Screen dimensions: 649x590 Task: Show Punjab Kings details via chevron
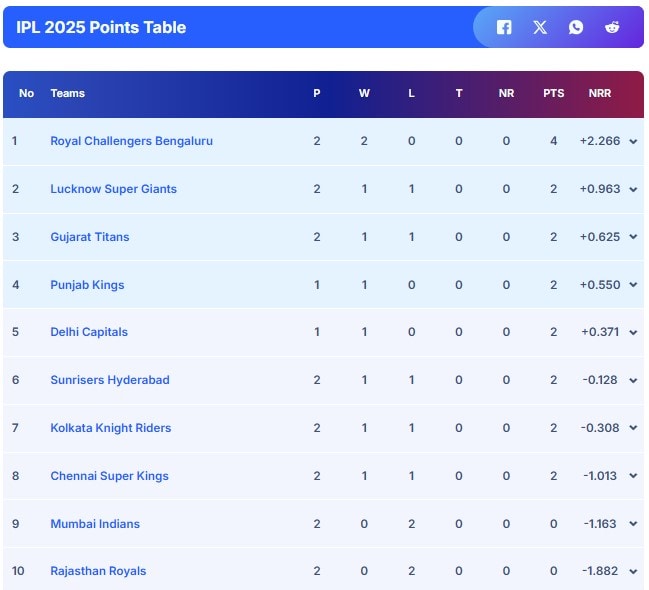coord(633,285)
